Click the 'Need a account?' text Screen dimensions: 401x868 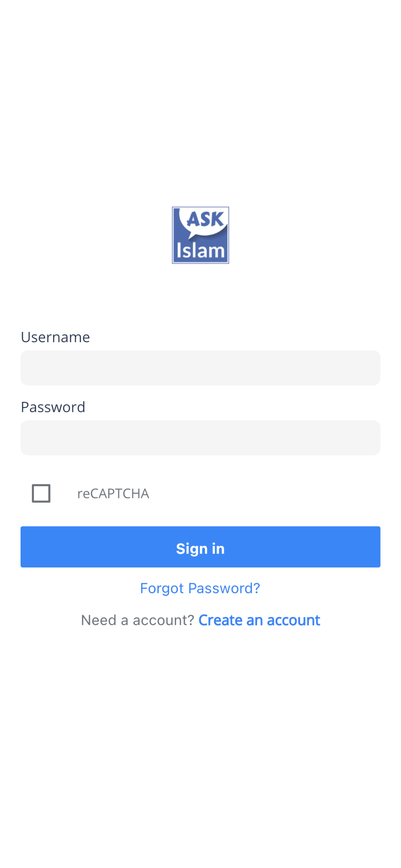point(138,620)
